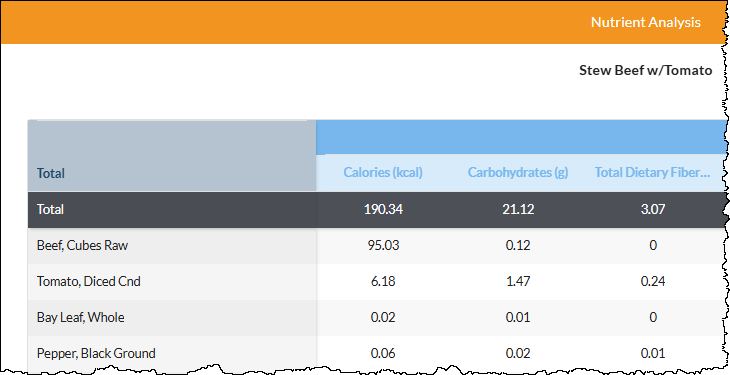Select the Pepper, Black Ground ingredient row
Viewport: 730px width, 375px height.
pyautogui.click(x=377, y=353)
